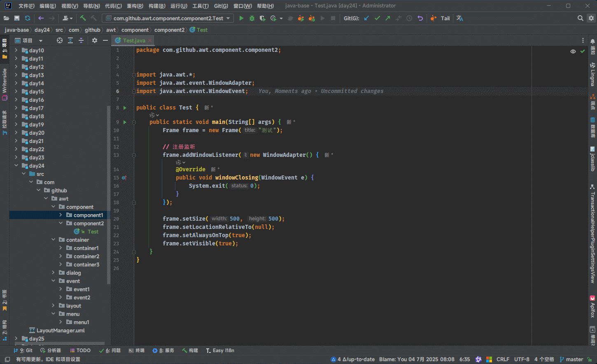The height and width of the screenshot is (364, 597).
Task: Expand the day25 folder in project tree
Action: tap(16, 338)
